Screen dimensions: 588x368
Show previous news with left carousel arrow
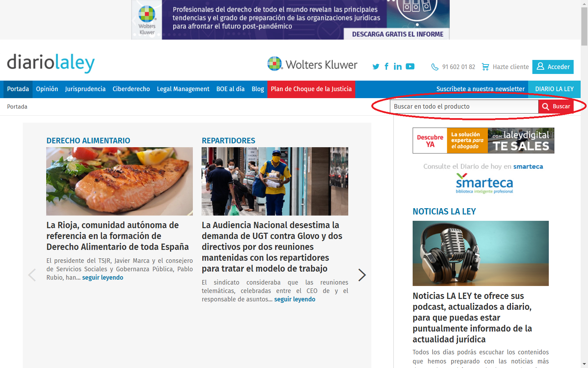click(x=32, y=275)
